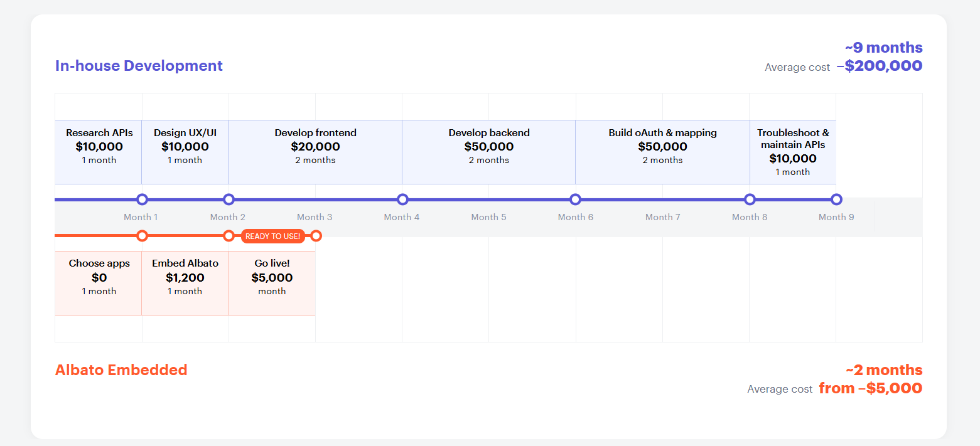Click Troubleshoot & maintain APIs block
This screenshot has width=980, height=446.
click(x=793, y=152)
